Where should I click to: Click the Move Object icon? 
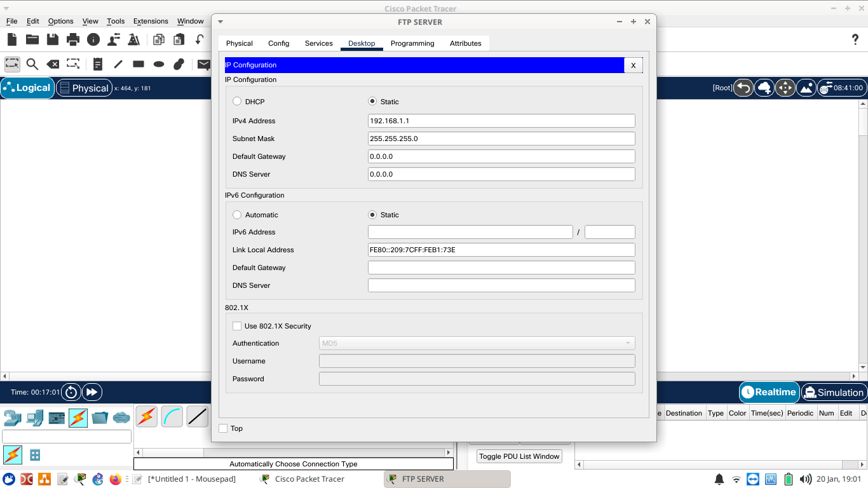pos(785,88)
